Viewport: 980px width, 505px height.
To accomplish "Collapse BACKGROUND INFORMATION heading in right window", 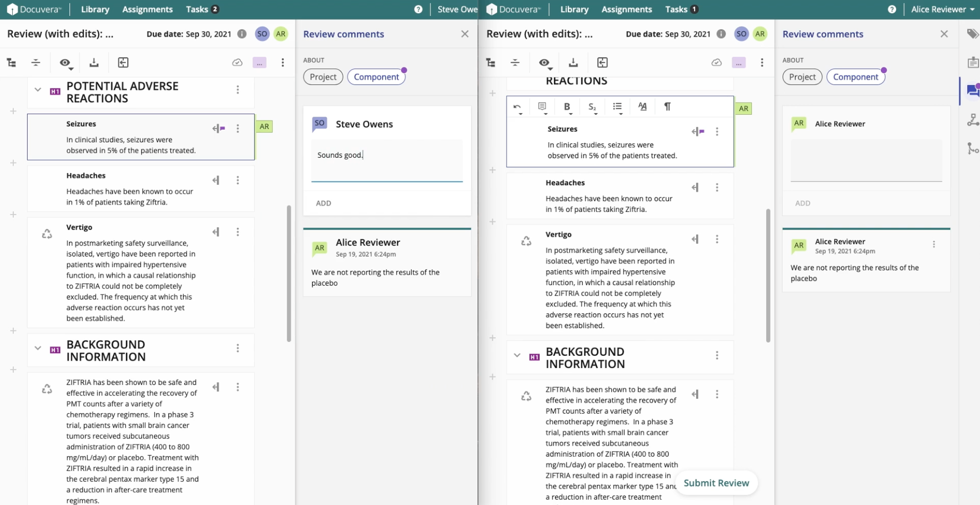I will point(517,355).
